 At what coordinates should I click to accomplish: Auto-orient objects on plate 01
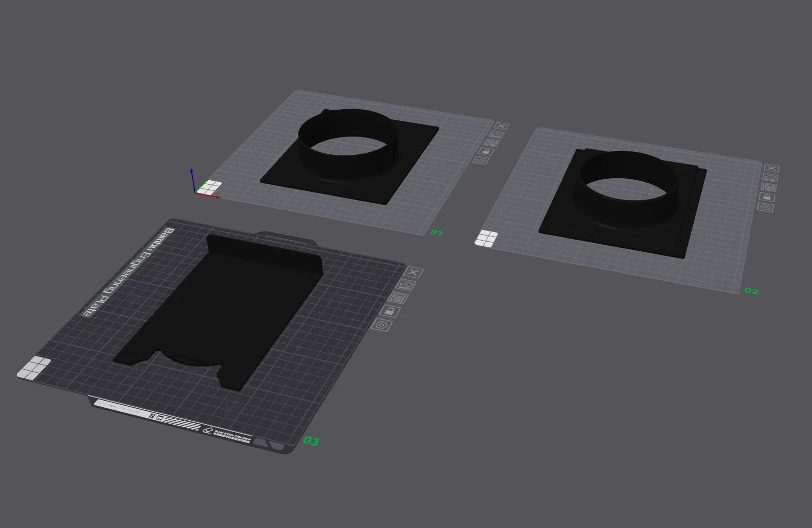[496, 135]
